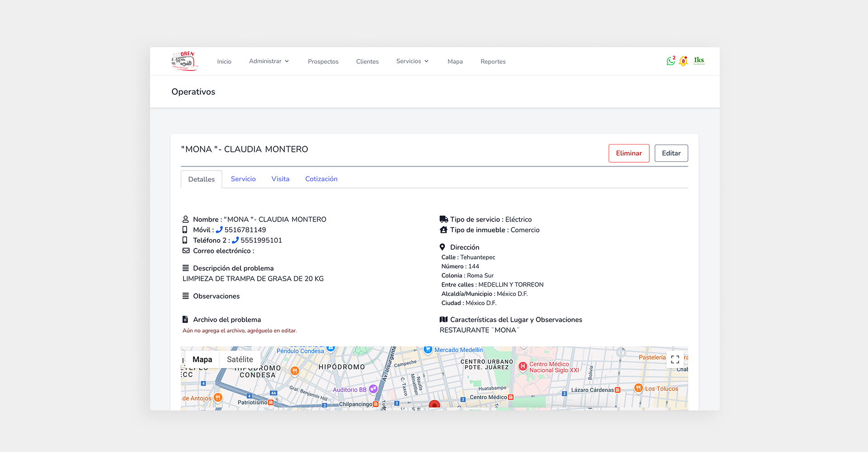Navigate to Prospectos in the navbar

coord(323,61)
